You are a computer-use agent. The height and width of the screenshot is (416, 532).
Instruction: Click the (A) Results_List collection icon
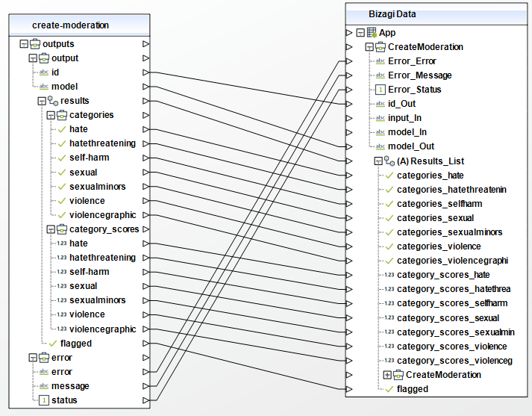click(389, 161)
